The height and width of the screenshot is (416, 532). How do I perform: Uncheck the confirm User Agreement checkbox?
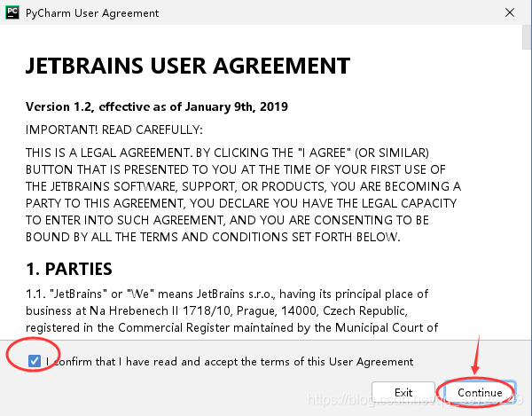click(35, 361)
